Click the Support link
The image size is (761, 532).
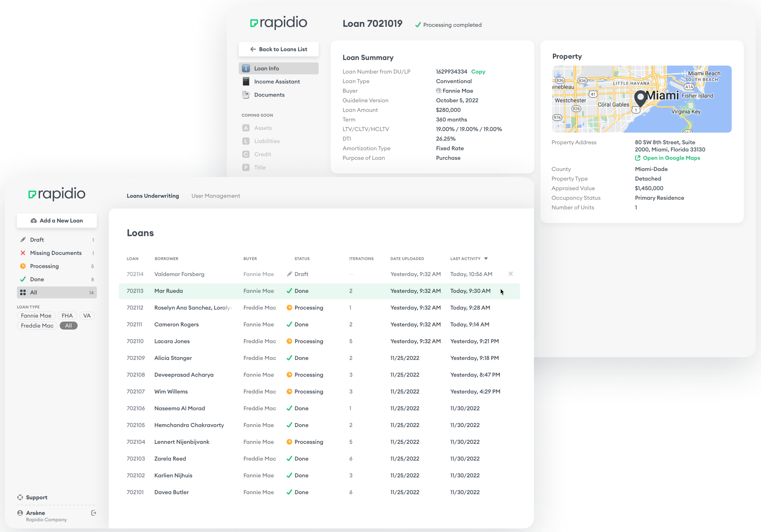[36, 497]
